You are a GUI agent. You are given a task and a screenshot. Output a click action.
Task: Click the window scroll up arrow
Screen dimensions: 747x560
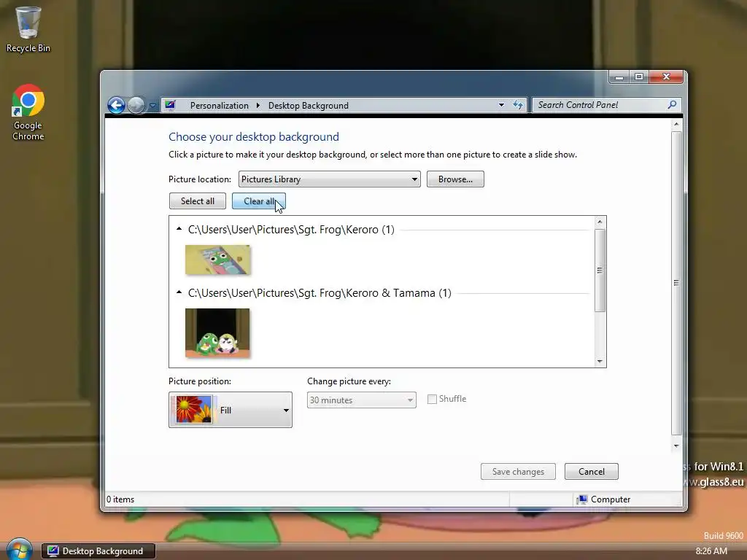(676, 124)
